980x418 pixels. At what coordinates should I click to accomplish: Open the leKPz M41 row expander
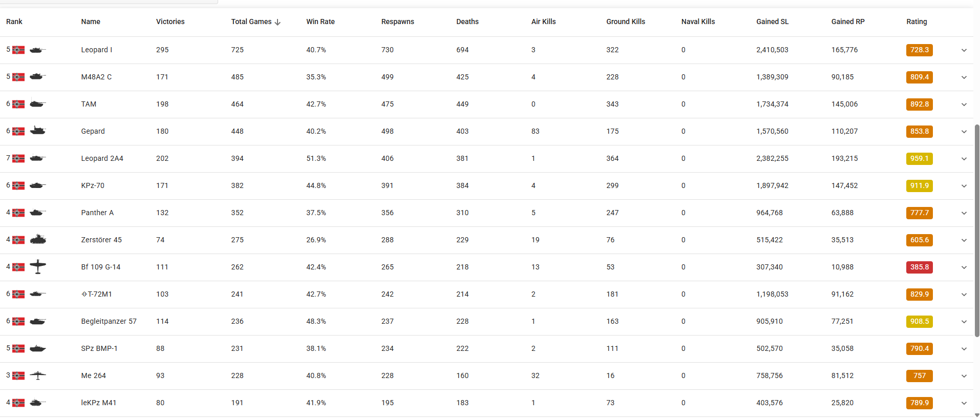[964, 403]
